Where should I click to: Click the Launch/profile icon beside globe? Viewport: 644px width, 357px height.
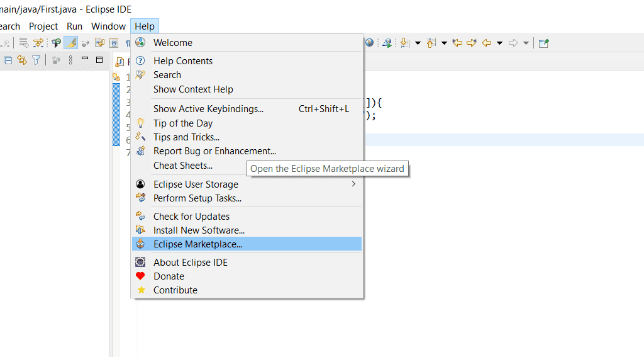[387, 43]
